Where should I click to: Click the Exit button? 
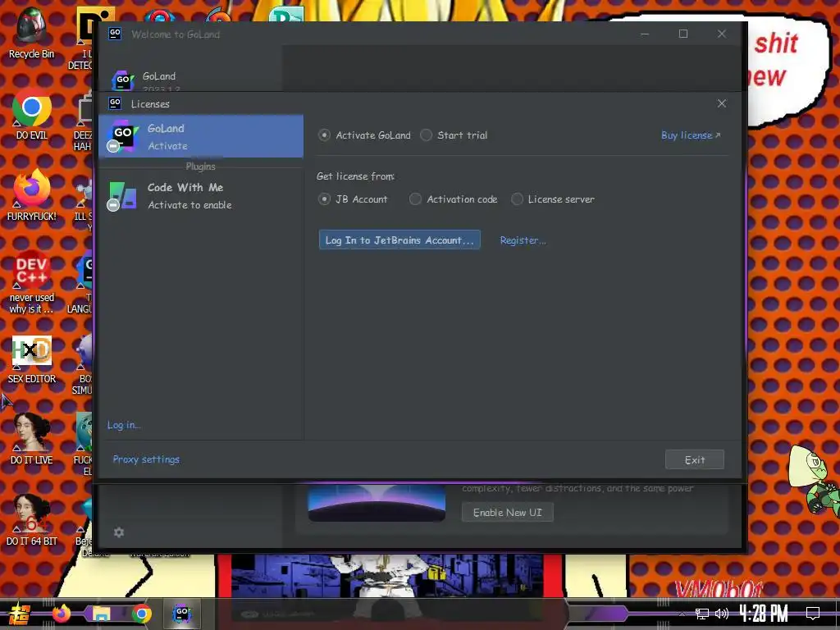coord(694,459)
